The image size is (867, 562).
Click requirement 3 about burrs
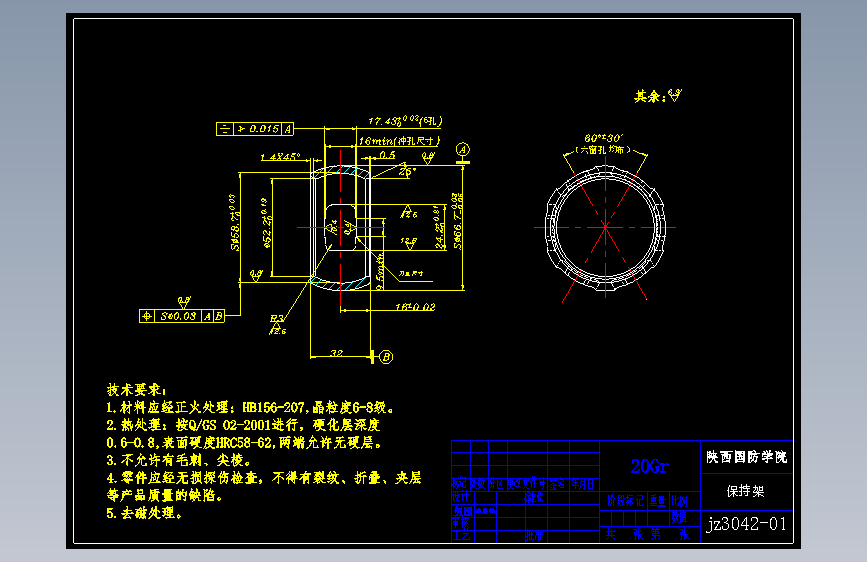pyautogui.click(x=179, y=460)
